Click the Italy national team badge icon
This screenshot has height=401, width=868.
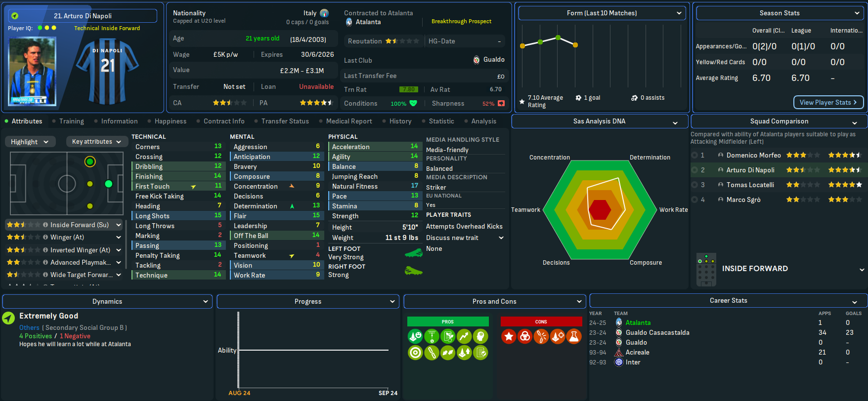[324, 13]
